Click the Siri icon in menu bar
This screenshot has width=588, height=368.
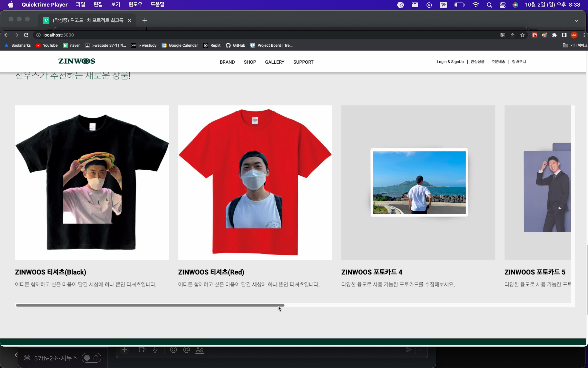pyautogui.click(x=515, y=5)
